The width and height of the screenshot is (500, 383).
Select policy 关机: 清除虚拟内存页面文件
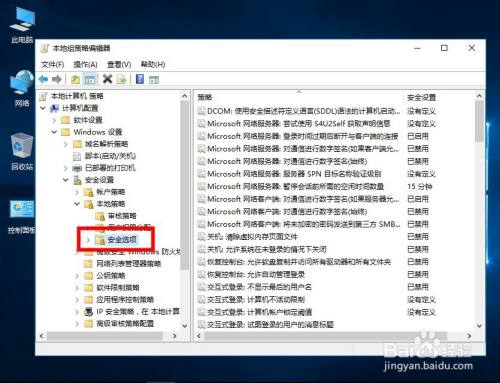pyautogui.click(x=252, y=237)
